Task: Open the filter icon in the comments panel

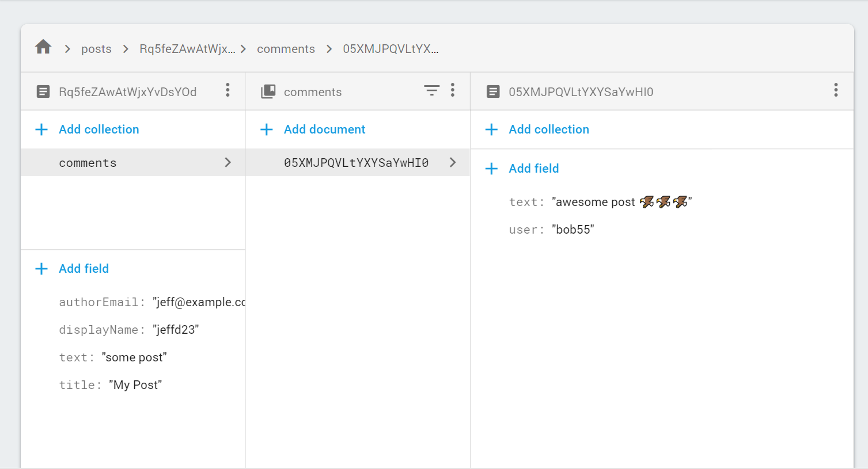Action: pyautogui.click(x=431, y=90)
